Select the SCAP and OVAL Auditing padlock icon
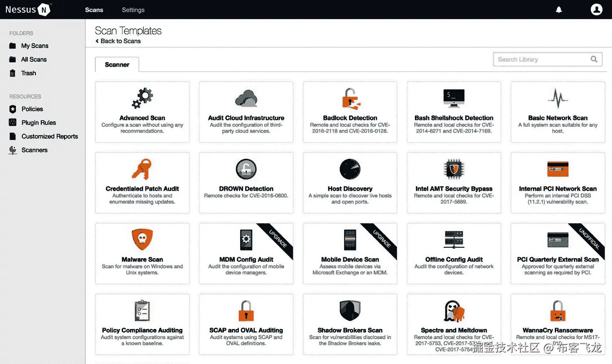 coord(246,311)
